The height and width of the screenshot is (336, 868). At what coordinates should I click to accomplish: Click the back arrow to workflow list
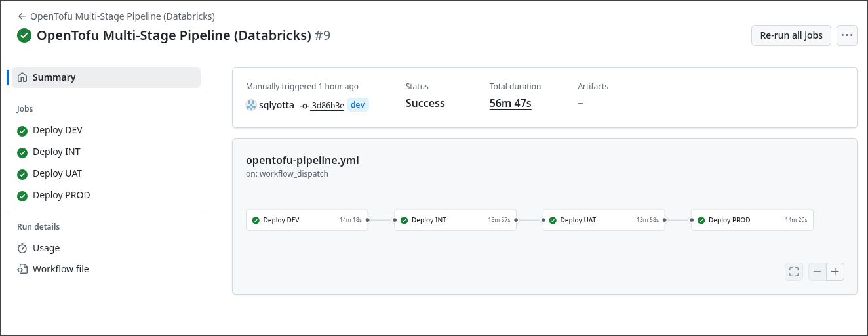(x=22, y=16)
